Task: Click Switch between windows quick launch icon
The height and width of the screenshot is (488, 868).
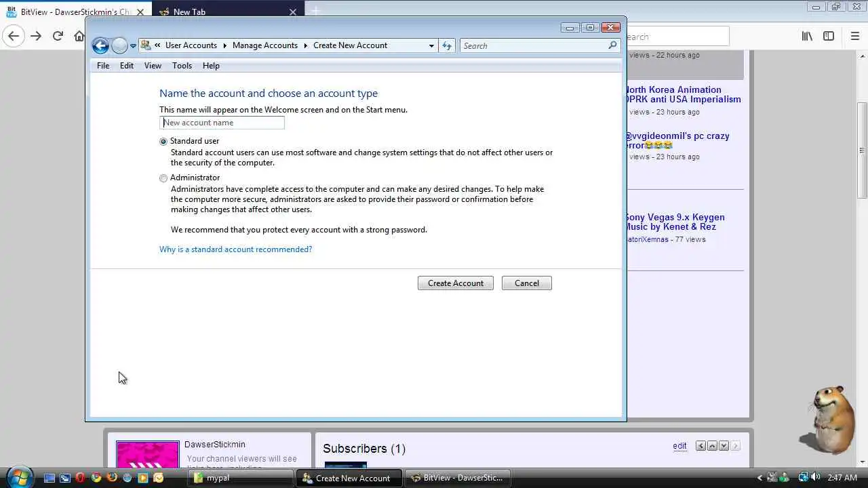Action: pos(65,478)
